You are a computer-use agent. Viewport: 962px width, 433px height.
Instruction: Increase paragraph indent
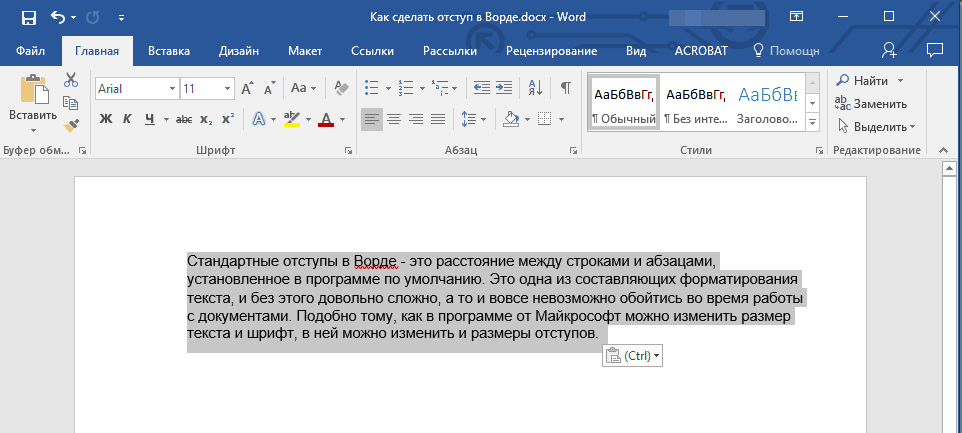[x=505, y=88]
